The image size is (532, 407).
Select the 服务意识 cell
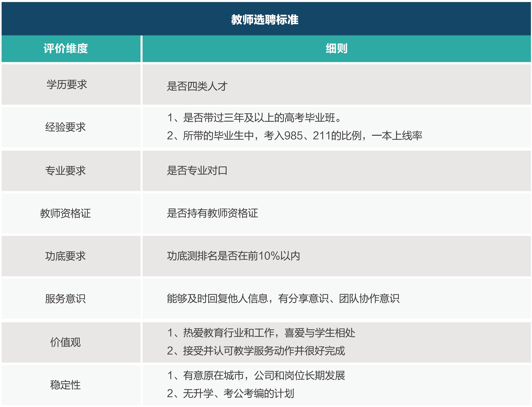[x=65, y=299]
